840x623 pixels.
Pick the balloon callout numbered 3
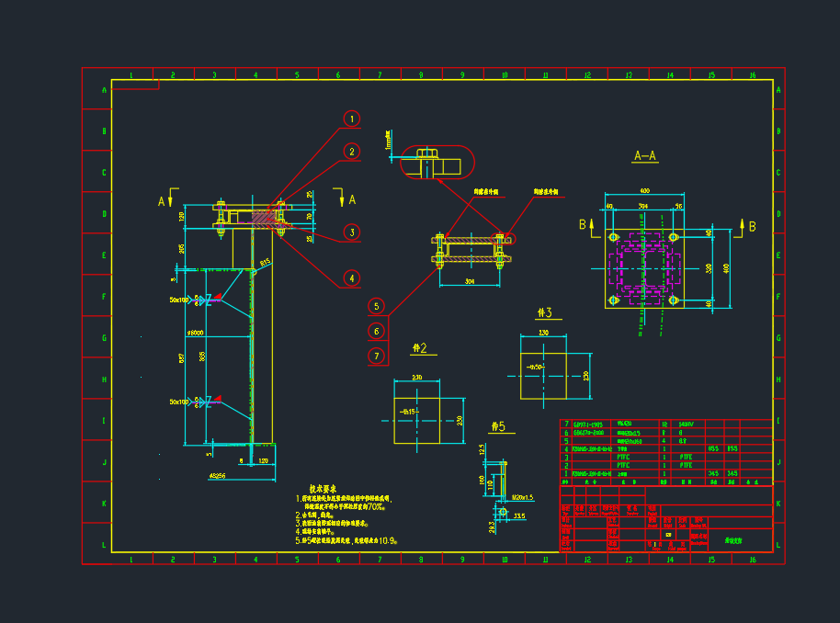(351, 232)
